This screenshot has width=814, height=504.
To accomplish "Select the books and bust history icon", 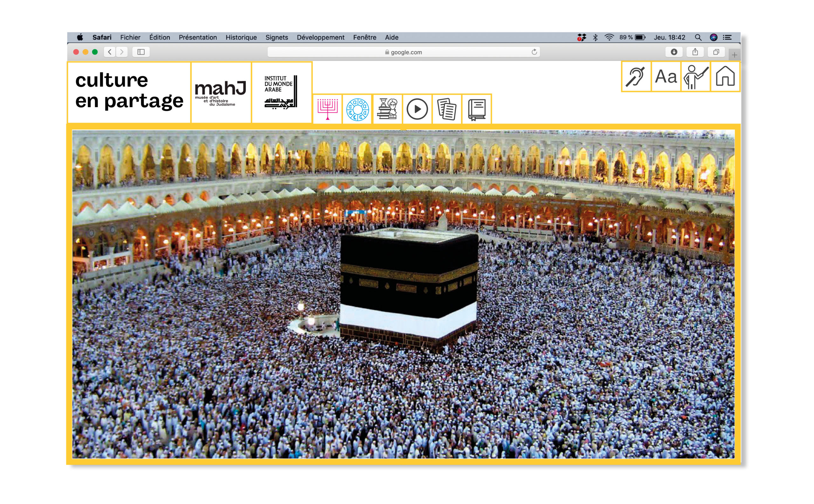I will pyautogui.click(x=387, y=109).
